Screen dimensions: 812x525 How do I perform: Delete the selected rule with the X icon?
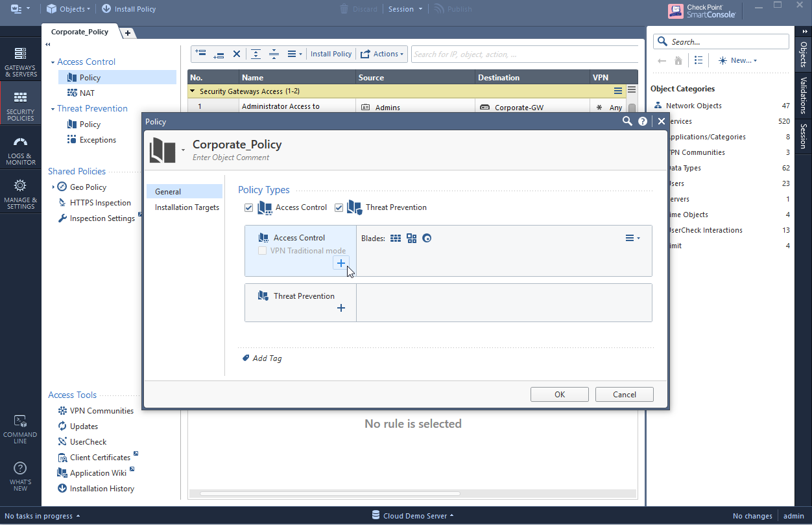pos(237,54)
